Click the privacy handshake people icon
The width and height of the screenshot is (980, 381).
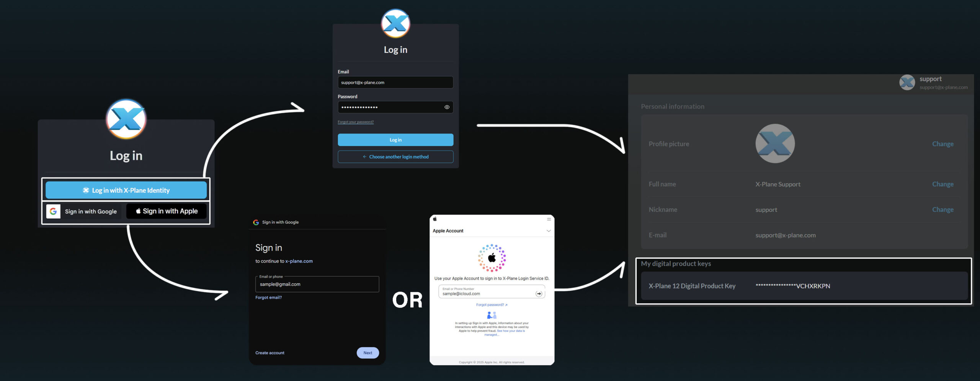point(492,315)
